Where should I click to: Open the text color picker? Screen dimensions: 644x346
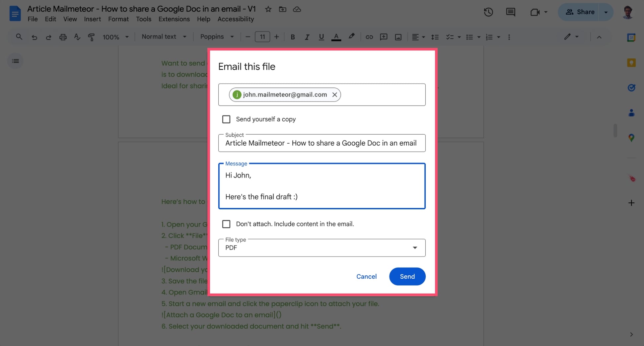(336, 37)
